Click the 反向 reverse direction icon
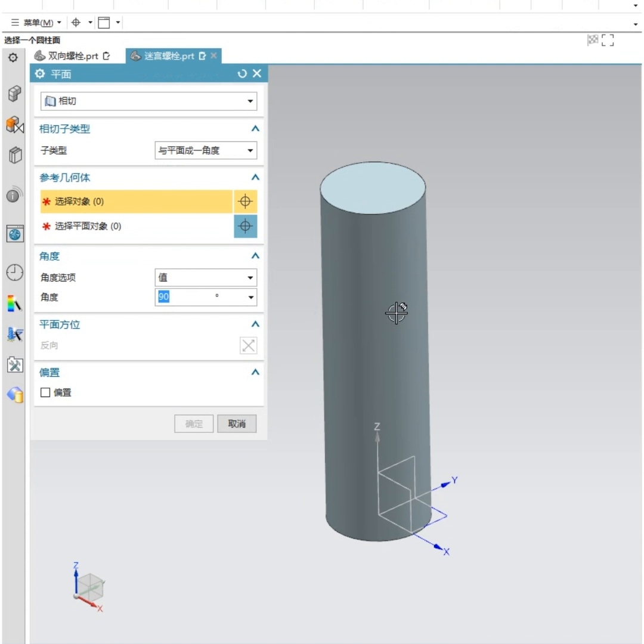Viewport: 644px width, 644px height. coord(249,345)
